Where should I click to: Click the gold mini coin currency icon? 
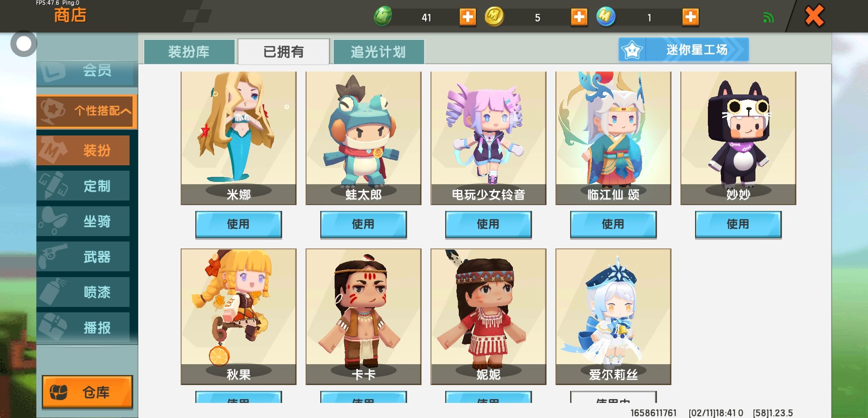[x=494, y=17]
